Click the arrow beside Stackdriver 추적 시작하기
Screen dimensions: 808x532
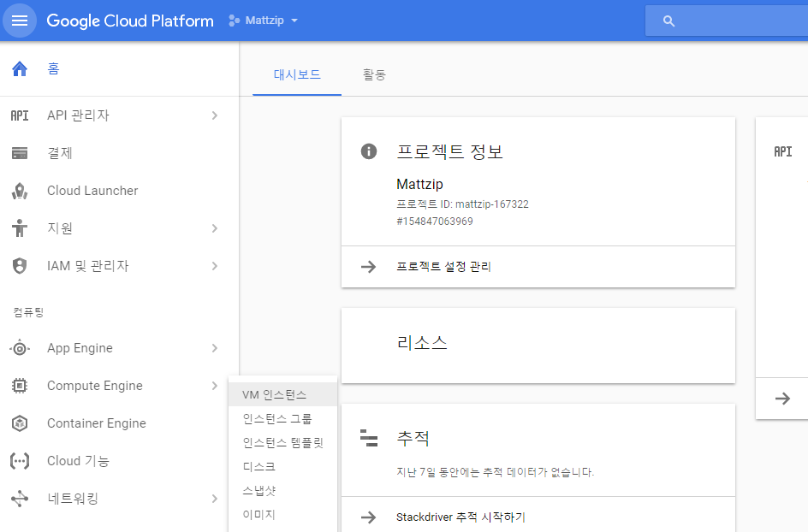coord(368,517)
